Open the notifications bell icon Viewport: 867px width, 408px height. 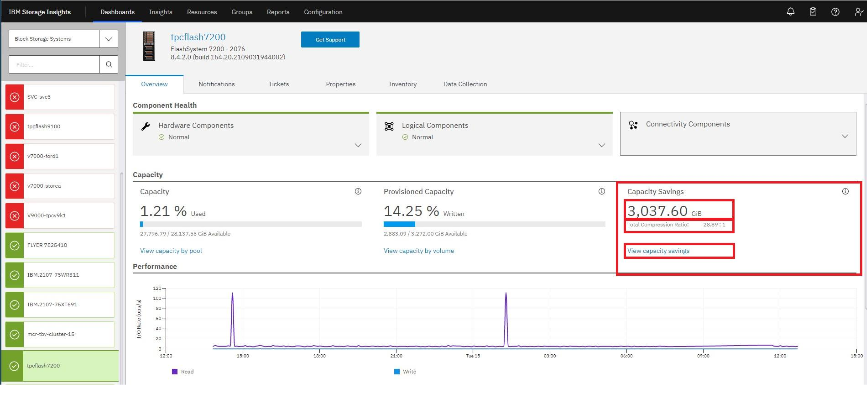[790, 12]
